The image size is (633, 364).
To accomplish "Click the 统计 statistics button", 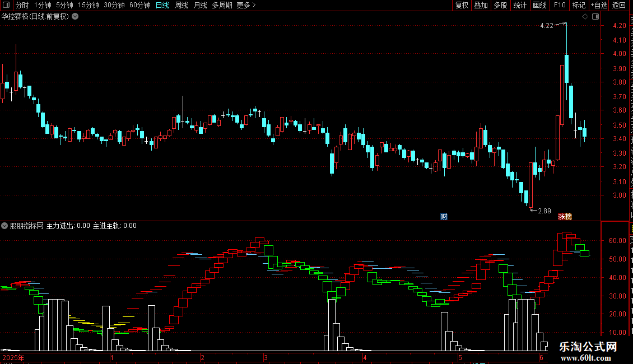I will coord(519,5).
